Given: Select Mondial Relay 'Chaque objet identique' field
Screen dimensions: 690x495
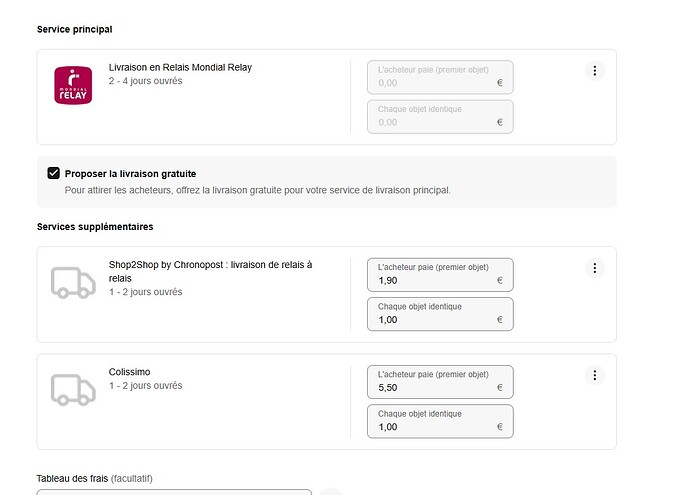Looking at the screenshot, I should [x=440, y=117].
